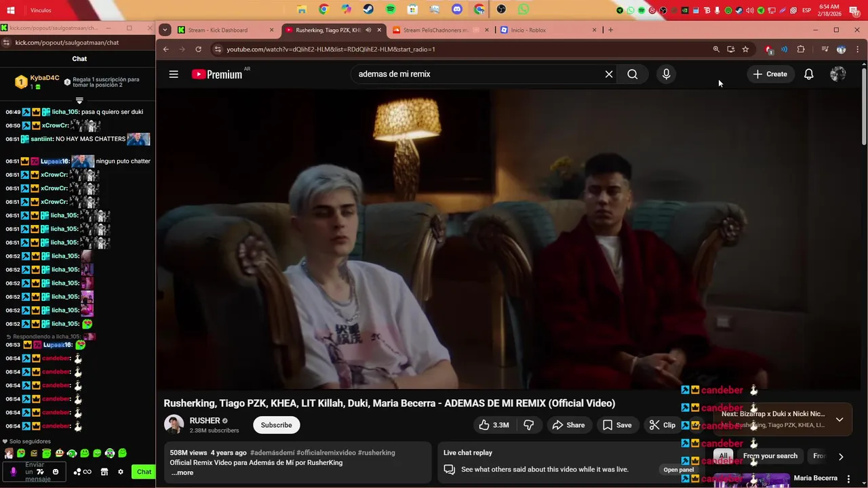Open the YouTube account avatar menu
Viewport: 868px width, 488px height.
tap(838, 75)
